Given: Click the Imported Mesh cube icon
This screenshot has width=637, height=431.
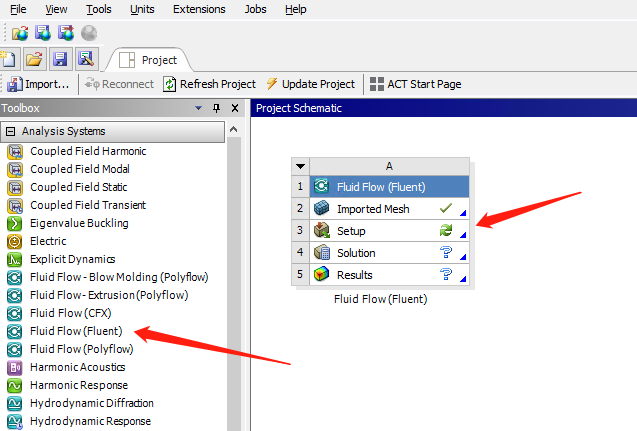Looking at the screenshot, I should click(x=321, y=208).
